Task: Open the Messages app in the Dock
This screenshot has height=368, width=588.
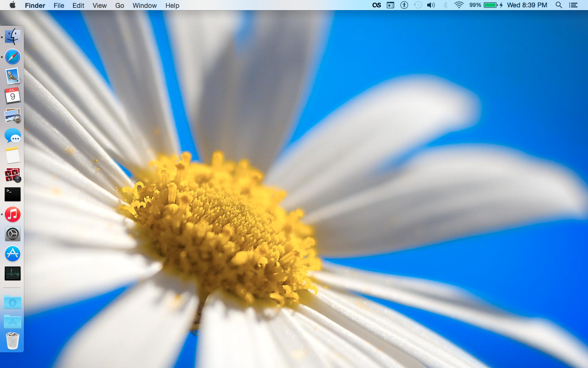Action: 12,136
